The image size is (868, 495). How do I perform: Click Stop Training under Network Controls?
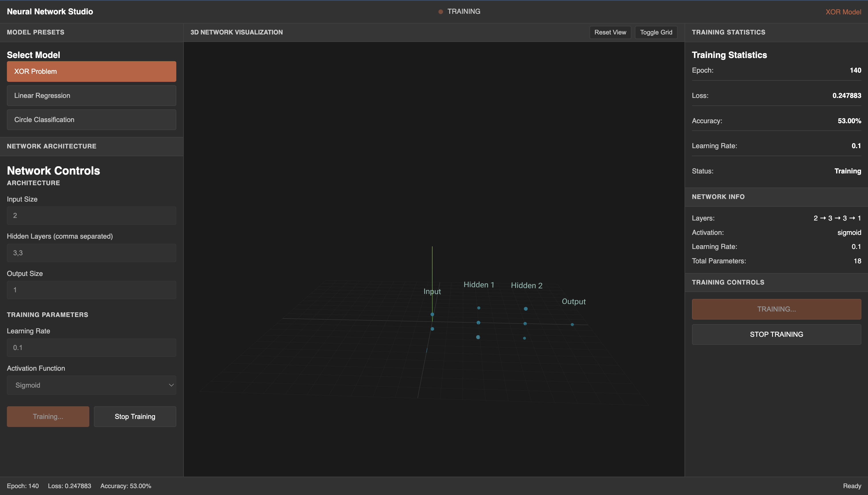[x=135, y=416]
